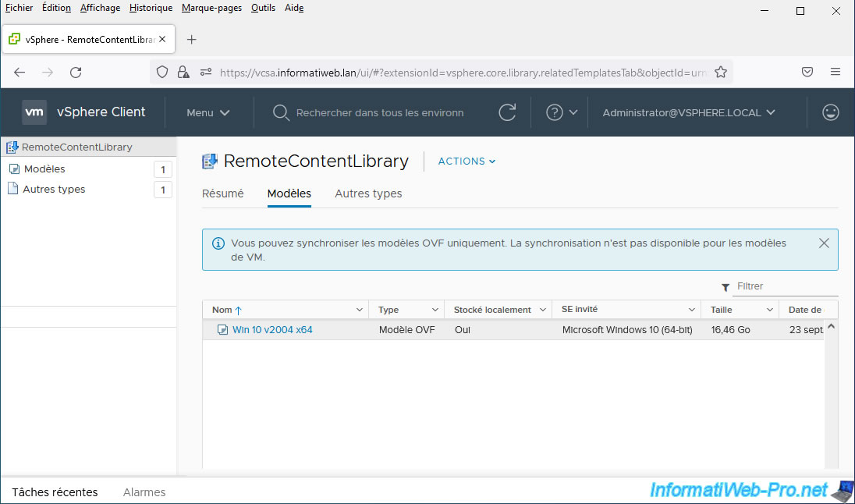Open the Aide menu
The image size is (855, 504).
pos(294,8)
